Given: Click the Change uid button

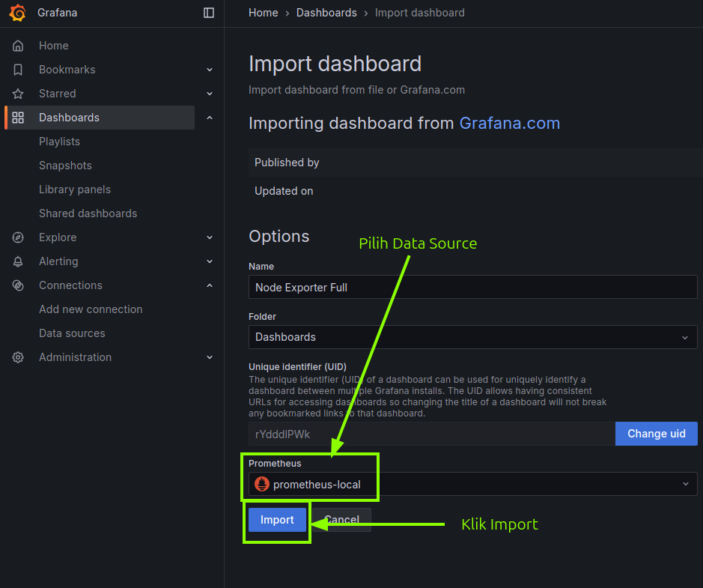Looking at the screenshot, I should (x=657, y=434).
